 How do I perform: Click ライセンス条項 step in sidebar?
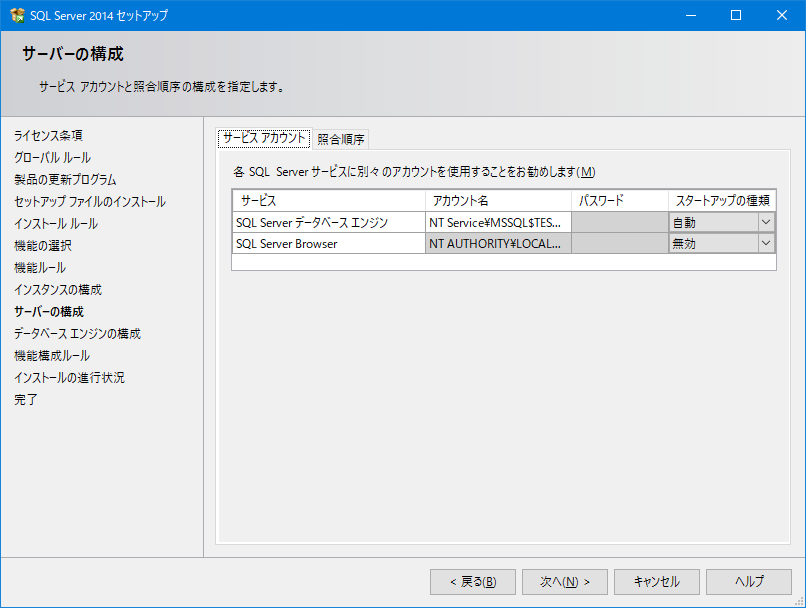pyautogui.click(x=48, y=136)
